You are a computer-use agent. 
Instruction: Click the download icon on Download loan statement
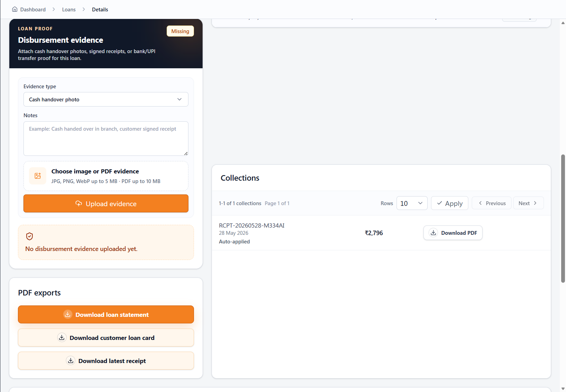68,314
